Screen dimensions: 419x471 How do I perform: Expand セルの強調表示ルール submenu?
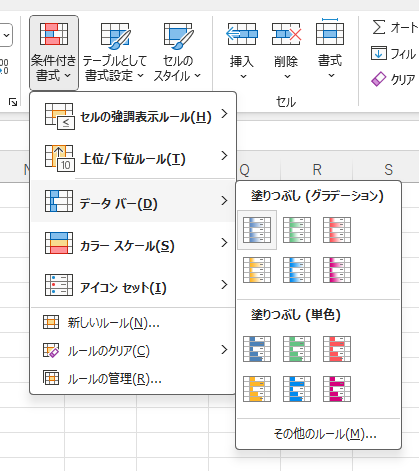pyautogui.click(x=133, y=116)
